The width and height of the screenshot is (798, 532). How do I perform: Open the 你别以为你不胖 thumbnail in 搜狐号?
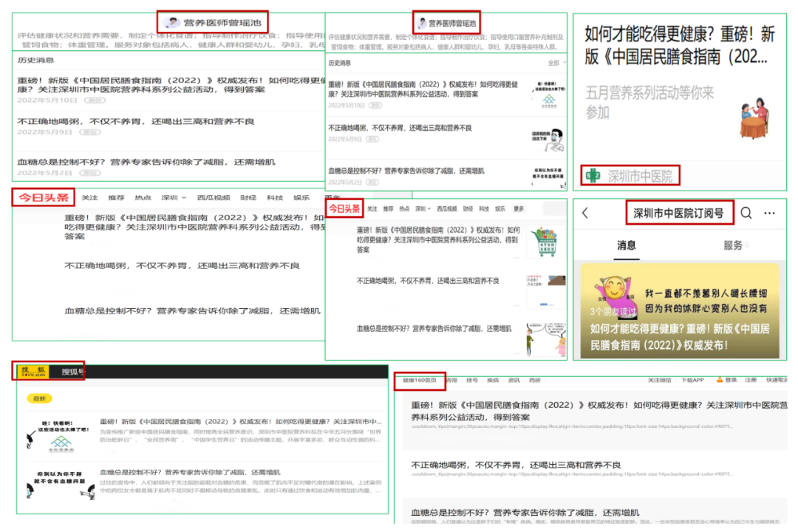(60, 484)
